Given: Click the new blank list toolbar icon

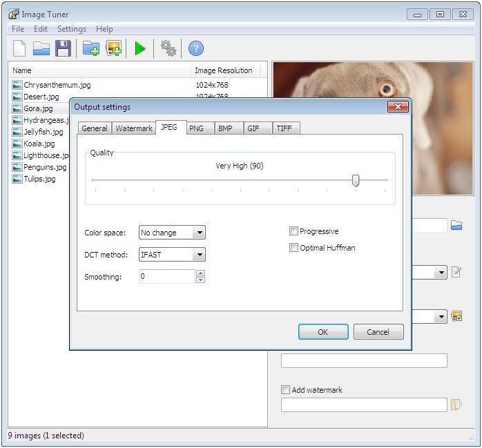Looking at the screenshot, I should coord(19,48).
